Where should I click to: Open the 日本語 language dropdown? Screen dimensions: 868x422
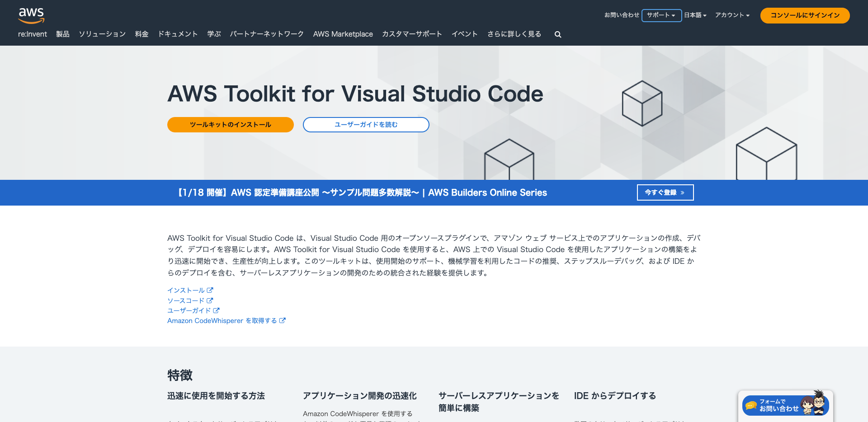695,15
